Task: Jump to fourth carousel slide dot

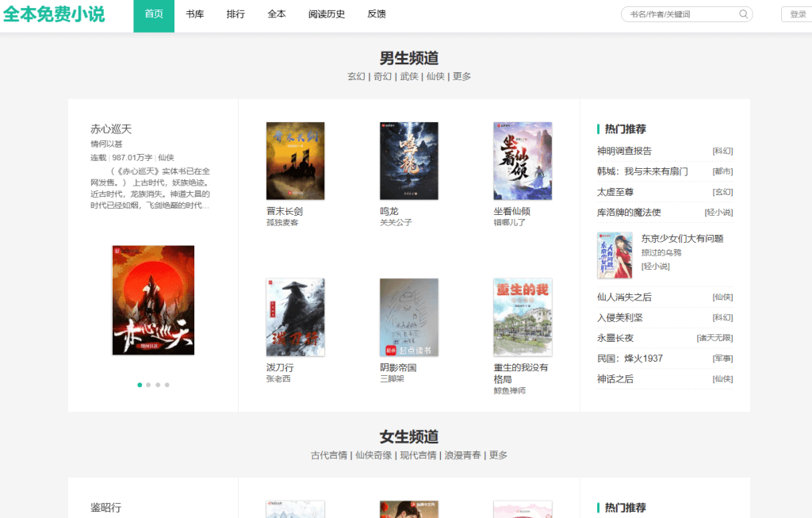Action: (x=167, y=385)
